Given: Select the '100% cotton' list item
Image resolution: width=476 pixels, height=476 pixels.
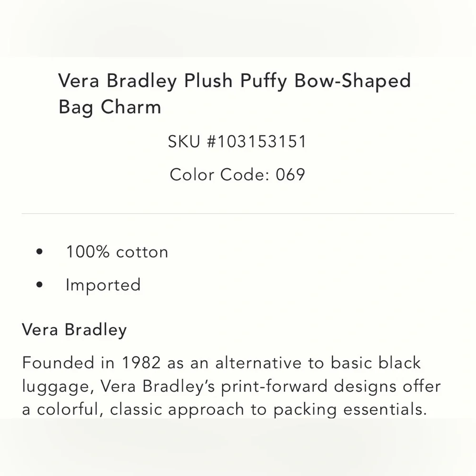Looking at the screenshot, I should (x=117, y=252).
